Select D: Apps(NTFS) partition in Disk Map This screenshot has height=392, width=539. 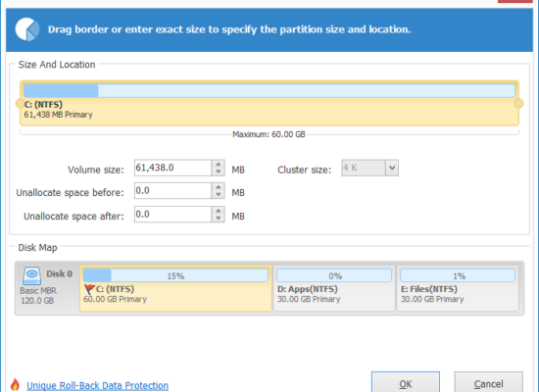(x=334, y=288)
